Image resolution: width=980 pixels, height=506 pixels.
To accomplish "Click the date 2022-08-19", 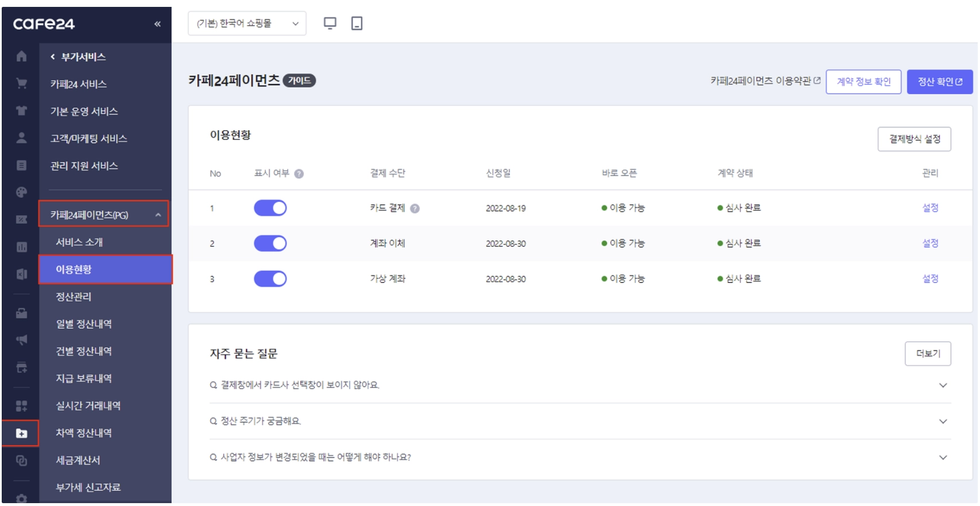I will pyautogui.click(x=506, y=208).
